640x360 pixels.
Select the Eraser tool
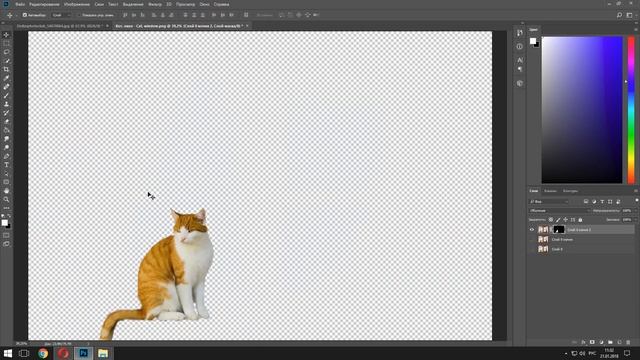coord(6,122)
